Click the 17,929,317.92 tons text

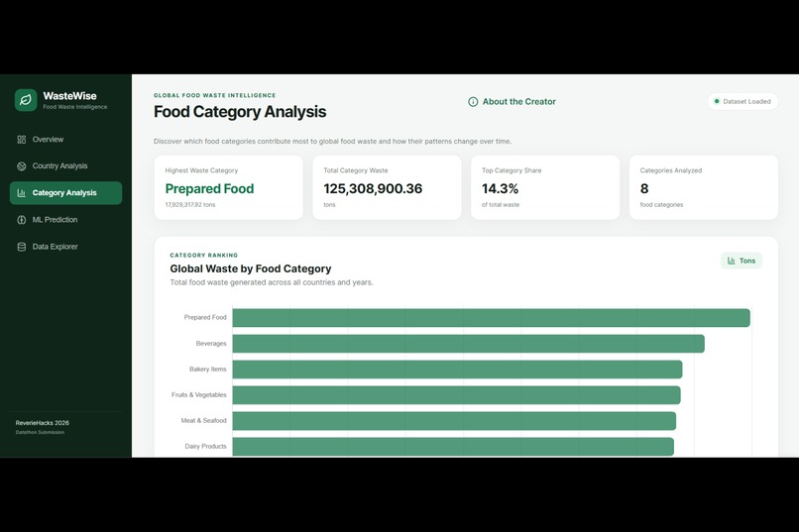(190, 205)
